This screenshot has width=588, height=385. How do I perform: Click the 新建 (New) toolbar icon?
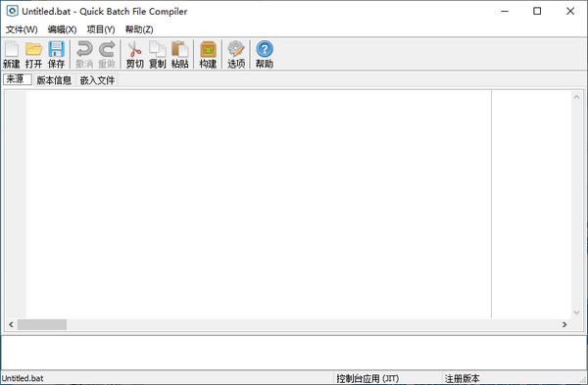coord(11,55)
